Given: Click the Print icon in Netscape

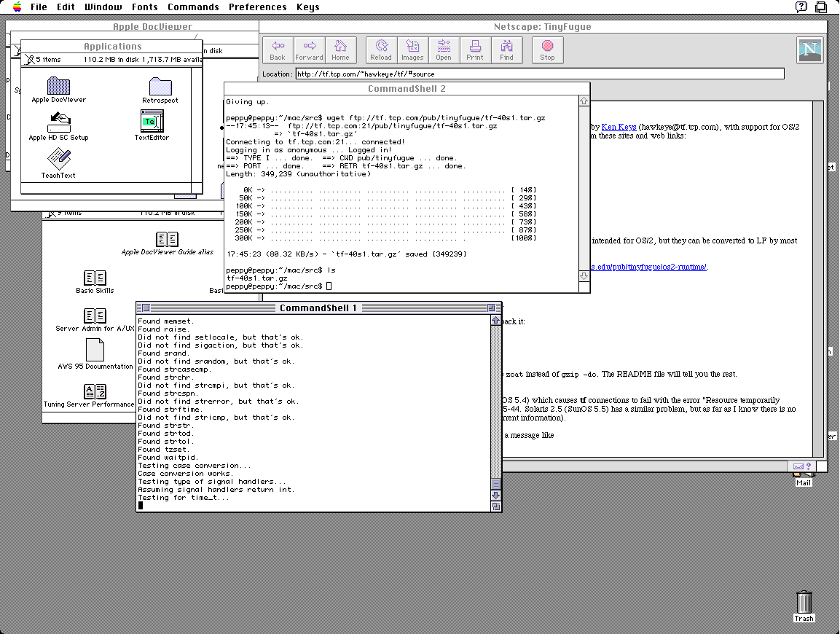Looking at the screenshot, I should point(475,50).
